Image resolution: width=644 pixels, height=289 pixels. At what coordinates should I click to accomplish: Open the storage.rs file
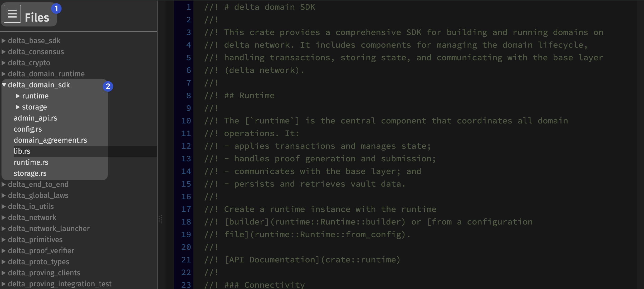tap(30, 173)
